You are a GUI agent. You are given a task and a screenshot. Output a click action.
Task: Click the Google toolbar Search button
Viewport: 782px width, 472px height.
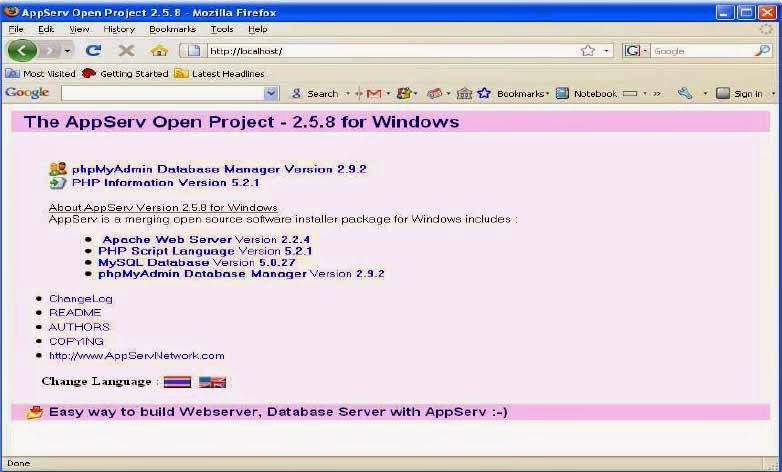315,94
